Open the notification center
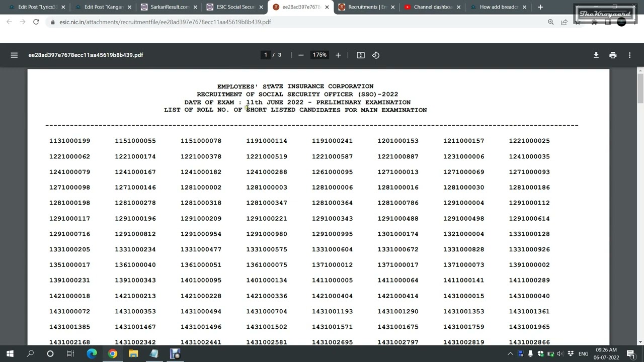 [x=631, y=354]
